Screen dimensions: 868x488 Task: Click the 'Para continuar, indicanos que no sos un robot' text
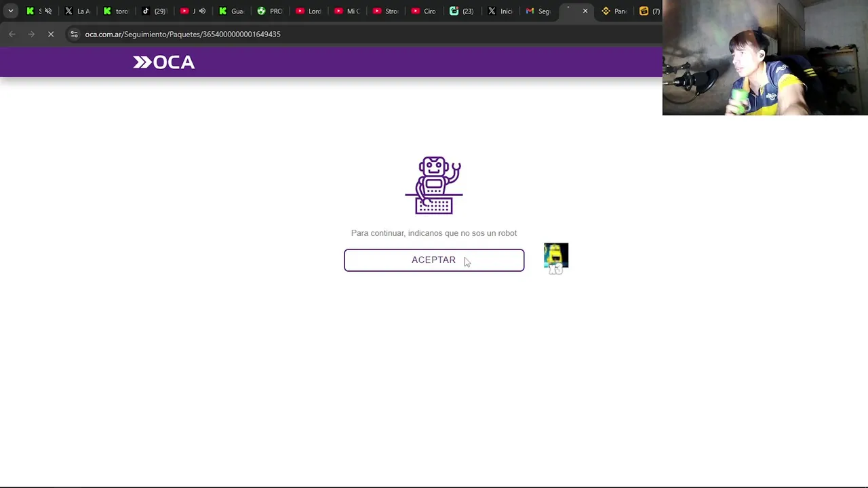coord(434,233)
